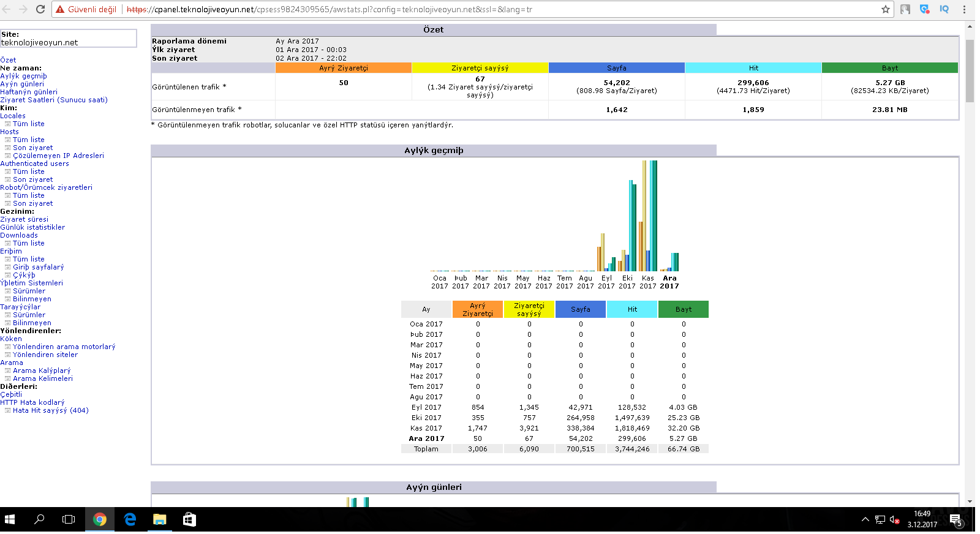
Task: Bookmark this page with the star icon
Action: coord(886,9)
